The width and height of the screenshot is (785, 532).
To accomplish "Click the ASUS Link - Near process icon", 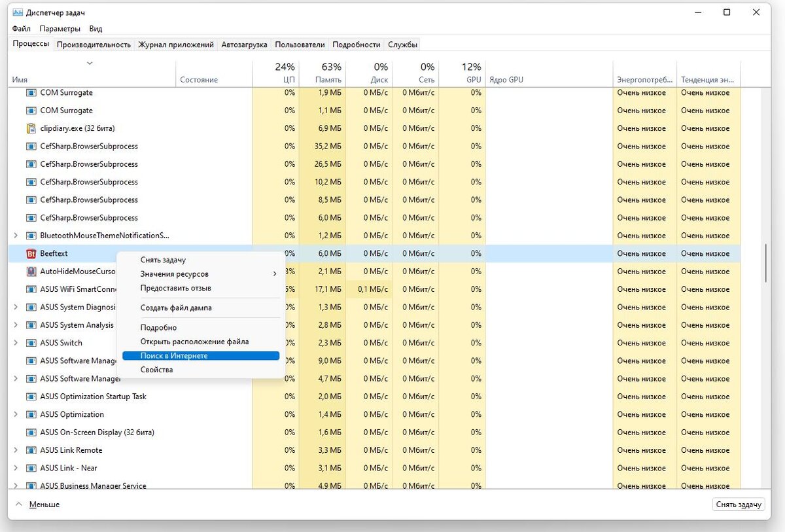I will coord(31,468).
